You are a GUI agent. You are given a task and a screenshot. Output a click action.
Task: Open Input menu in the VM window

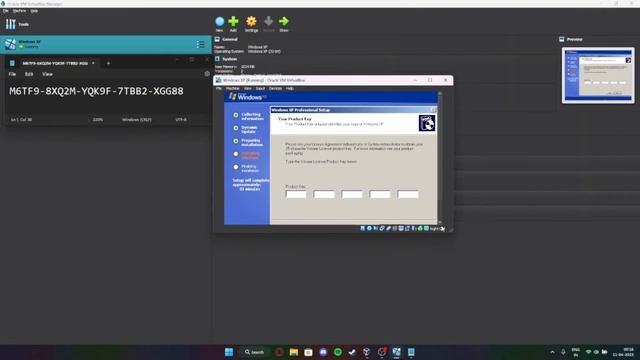260,88
